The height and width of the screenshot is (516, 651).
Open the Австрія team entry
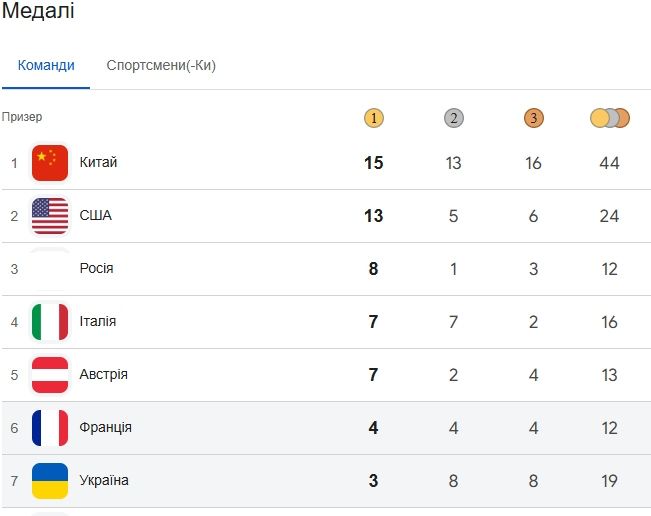coord(103,375)
